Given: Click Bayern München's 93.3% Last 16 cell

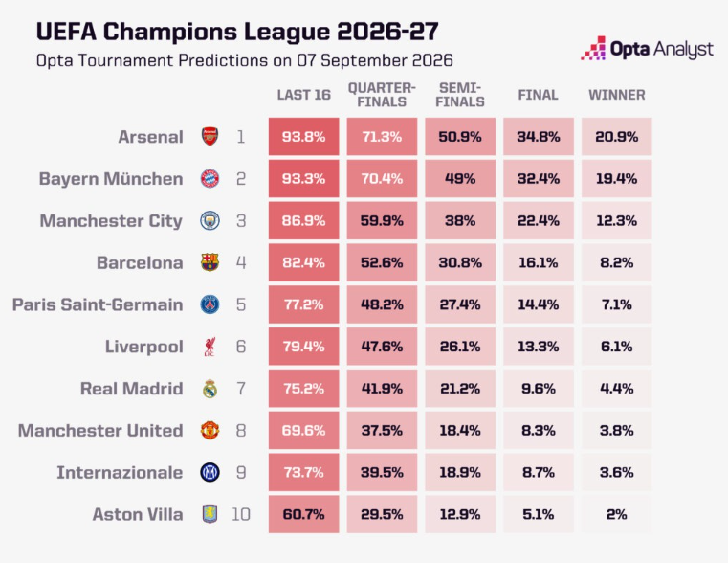Looking at the screenshot, I should coord(303,178).
